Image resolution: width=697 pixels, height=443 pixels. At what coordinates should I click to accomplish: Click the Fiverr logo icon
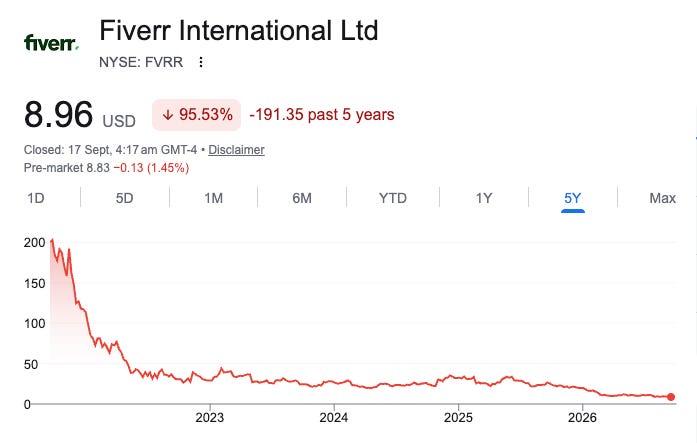52,43
